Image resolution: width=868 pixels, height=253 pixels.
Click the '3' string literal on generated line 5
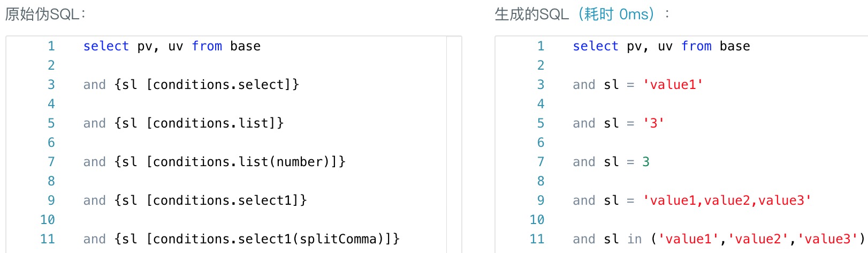tap(653, 123)
